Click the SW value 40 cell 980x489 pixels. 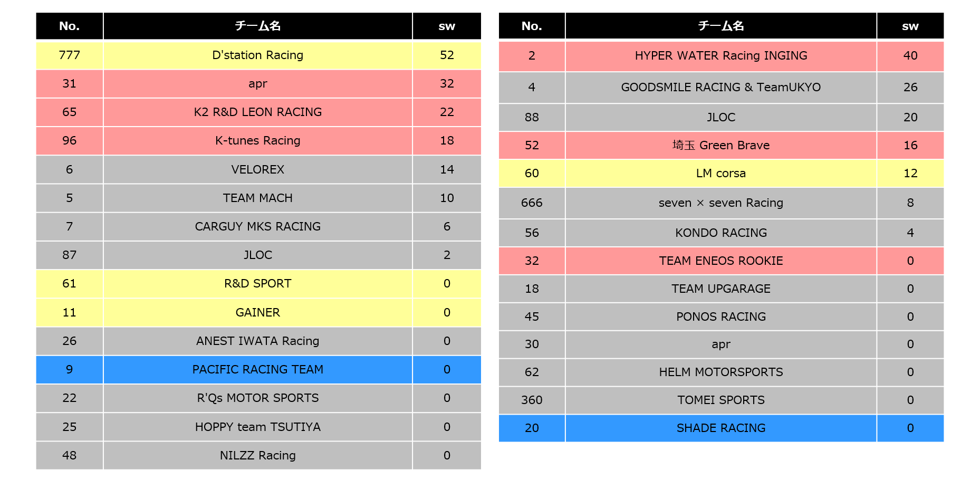click(910, 56)
